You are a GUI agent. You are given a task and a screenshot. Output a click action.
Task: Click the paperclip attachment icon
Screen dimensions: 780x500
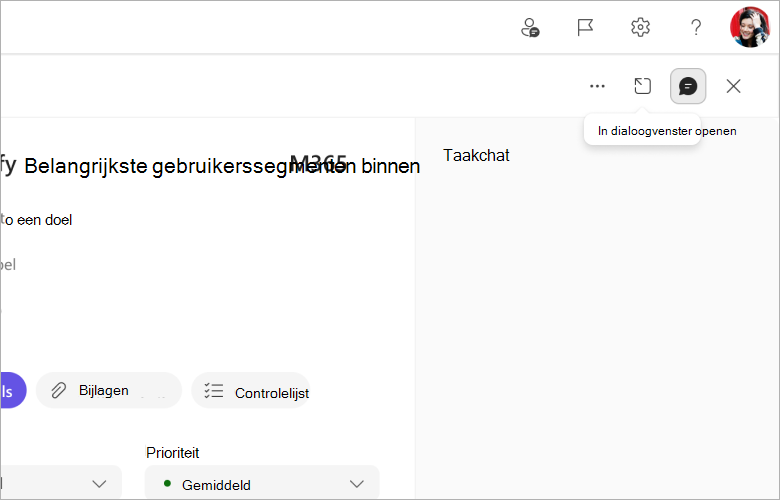[x=59, y=391]
